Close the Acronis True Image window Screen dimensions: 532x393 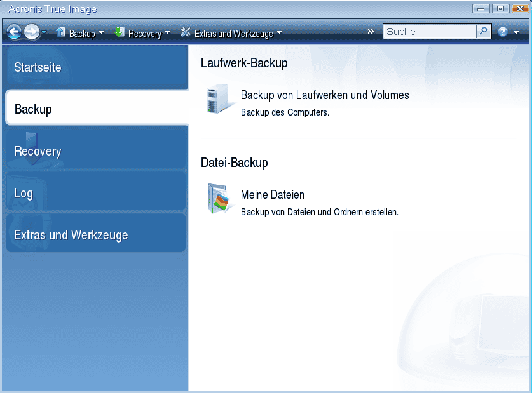pos(520,8)
